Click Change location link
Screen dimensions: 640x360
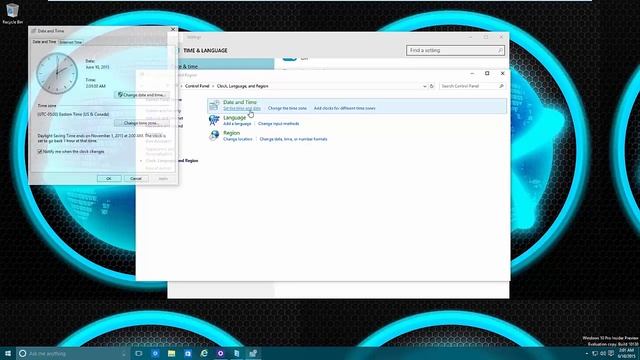tap(238, 139)
